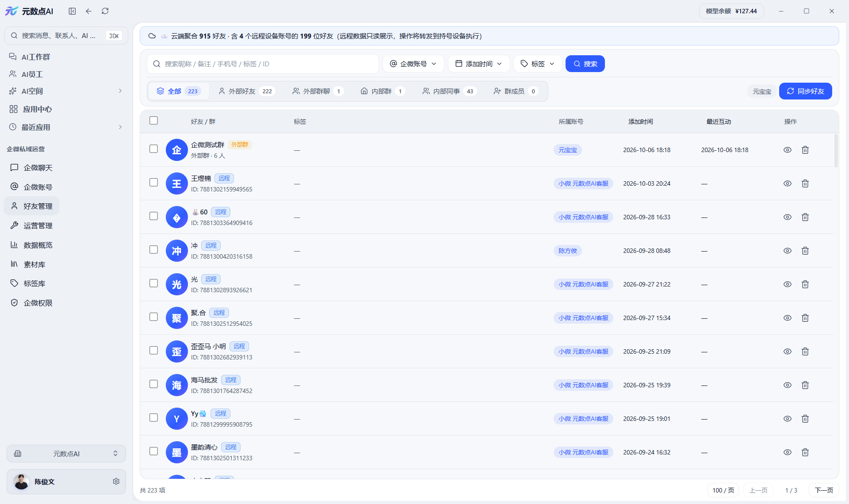Click the 元宝宝 button beside 同步好友
The height and width of the screenshot is (504, 849).
[x=762, y=92]
